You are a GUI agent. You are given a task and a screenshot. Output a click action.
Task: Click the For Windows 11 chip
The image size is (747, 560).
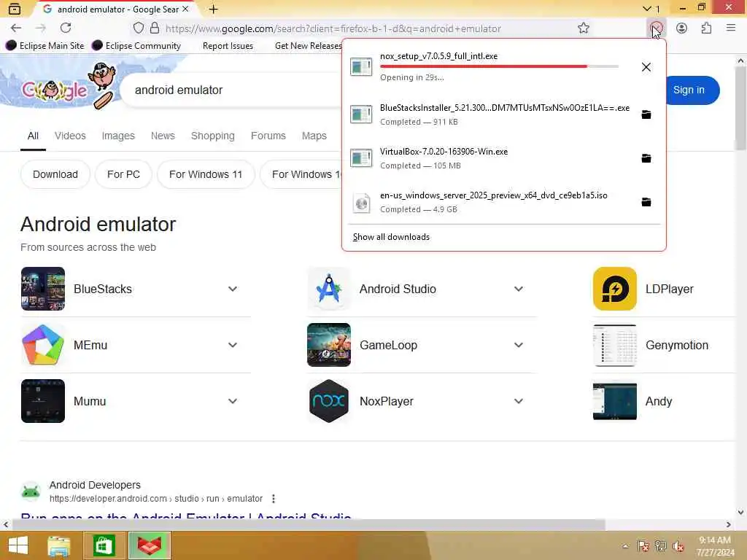(205, 174)
